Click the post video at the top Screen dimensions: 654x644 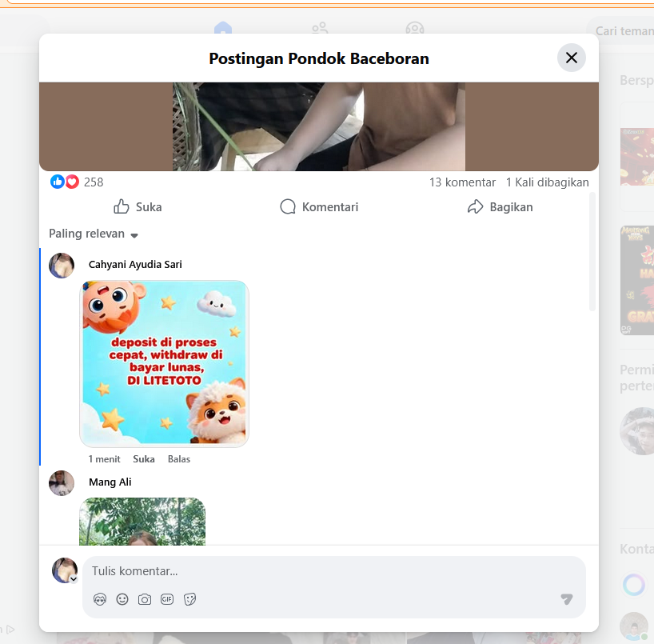tap(319, 126)
